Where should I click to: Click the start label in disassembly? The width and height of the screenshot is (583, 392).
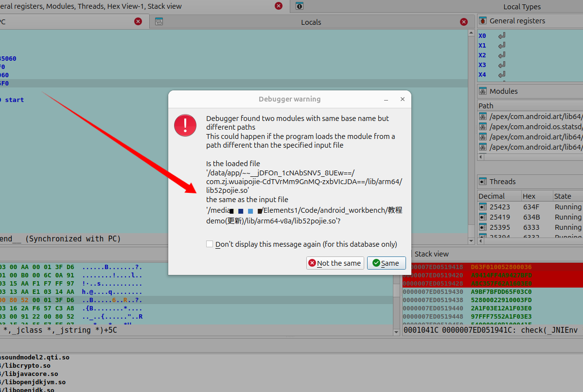tap(15, 100)
